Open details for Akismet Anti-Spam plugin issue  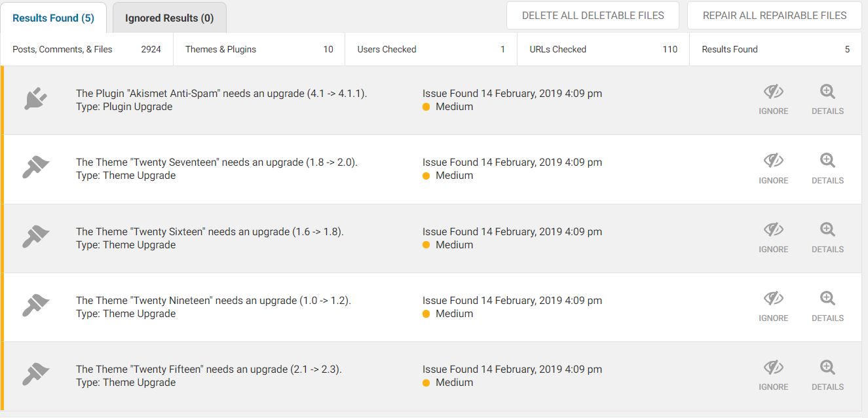(827, 100)
